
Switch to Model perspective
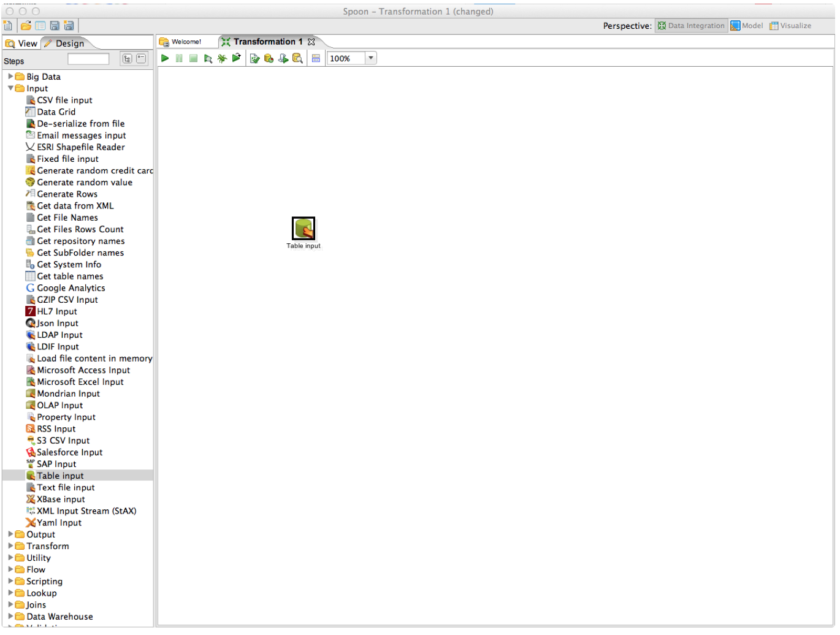pos(746,26)
